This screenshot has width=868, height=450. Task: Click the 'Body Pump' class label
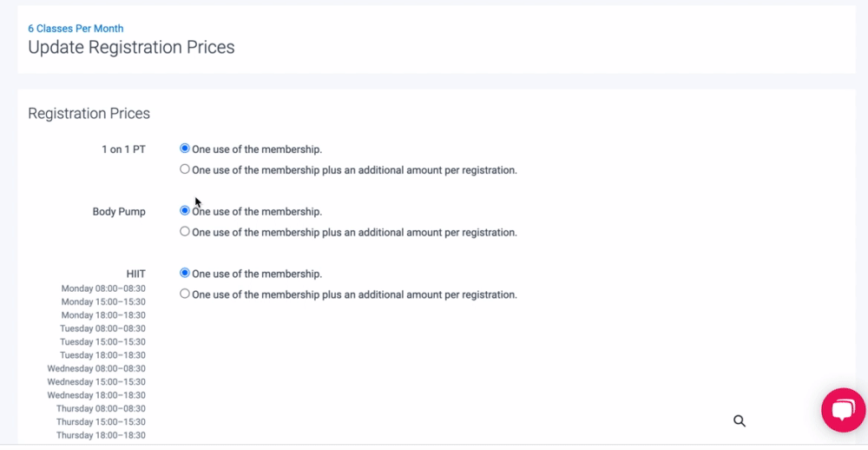119,212
